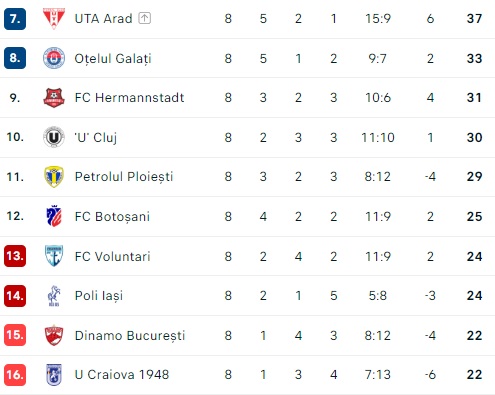
Task: Select the Poli Iași horse emblem
Action: point(54,295)
